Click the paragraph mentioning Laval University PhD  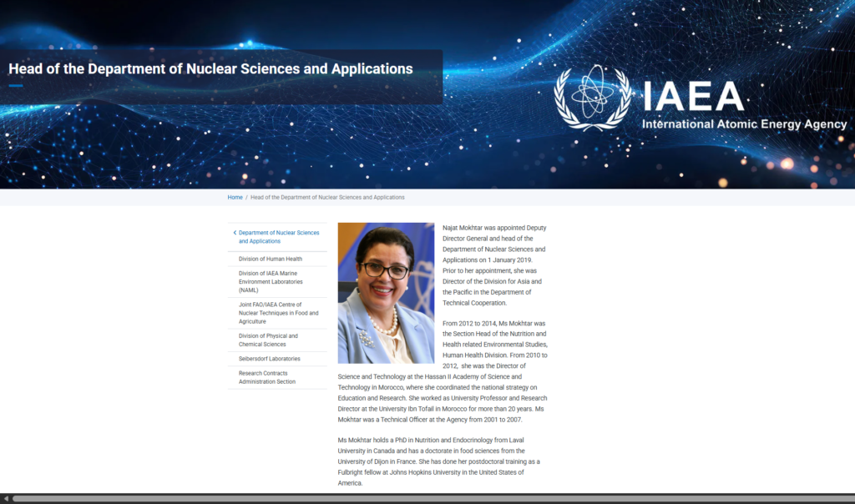coord(442,461)
